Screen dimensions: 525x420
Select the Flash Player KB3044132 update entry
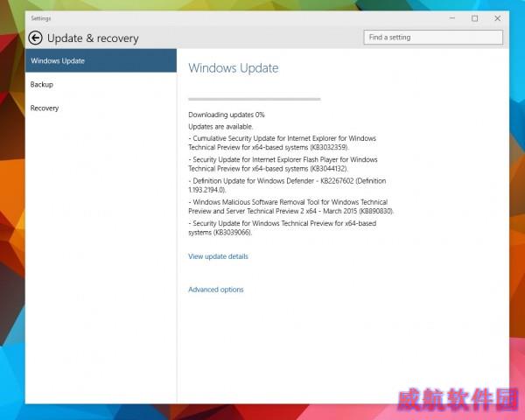(283, 164)
